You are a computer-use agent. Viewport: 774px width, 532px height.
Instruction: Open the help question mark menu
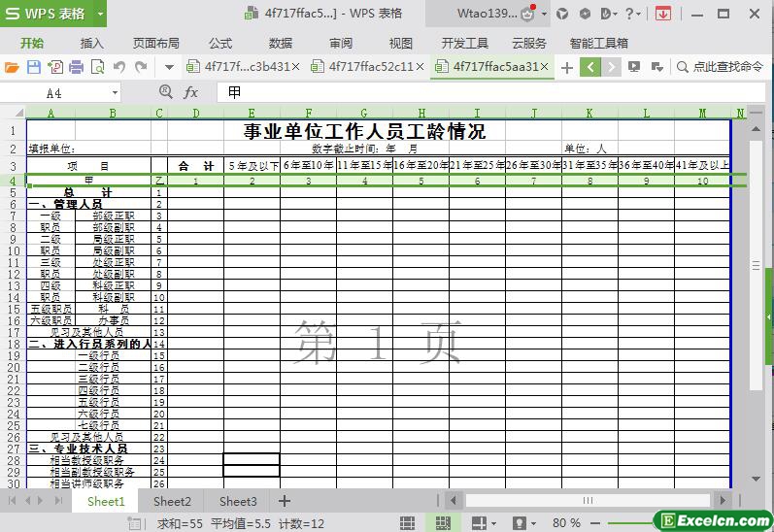(x=632, y=14)
